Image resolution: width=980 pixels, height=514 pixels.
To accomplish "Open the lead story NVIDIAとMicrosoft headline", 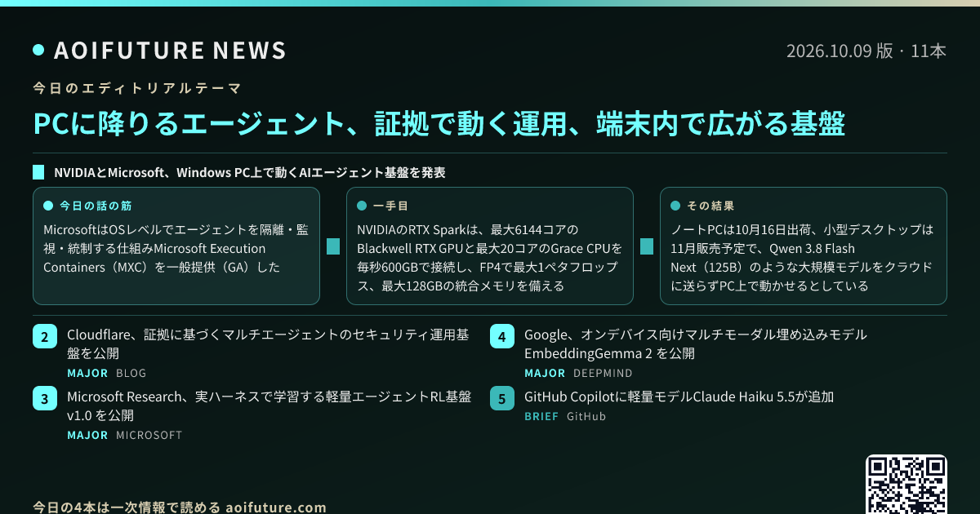I will (249, 172).
